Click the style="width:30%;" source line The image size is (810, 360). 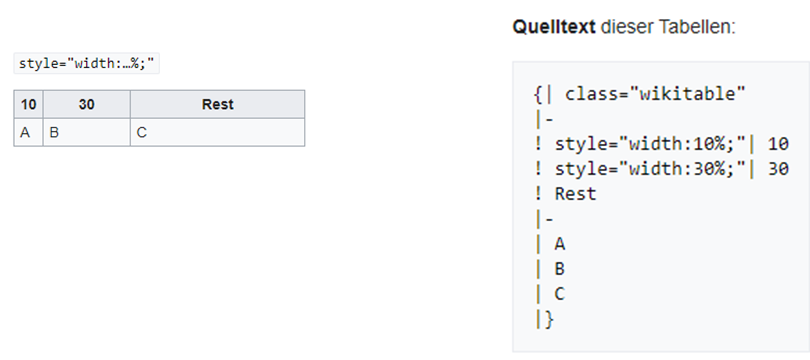[662, 169]
